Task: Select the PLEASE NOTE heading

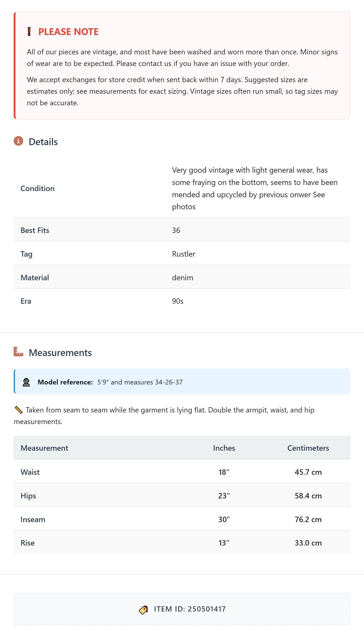Action: [68, 32]
